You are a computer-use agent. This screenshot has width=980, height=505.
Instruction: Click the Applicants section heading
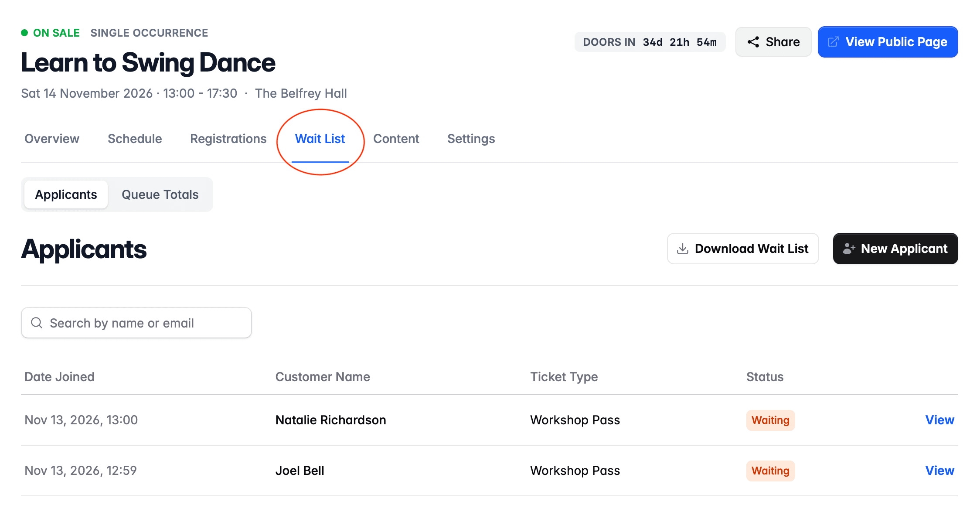point(84,249)
